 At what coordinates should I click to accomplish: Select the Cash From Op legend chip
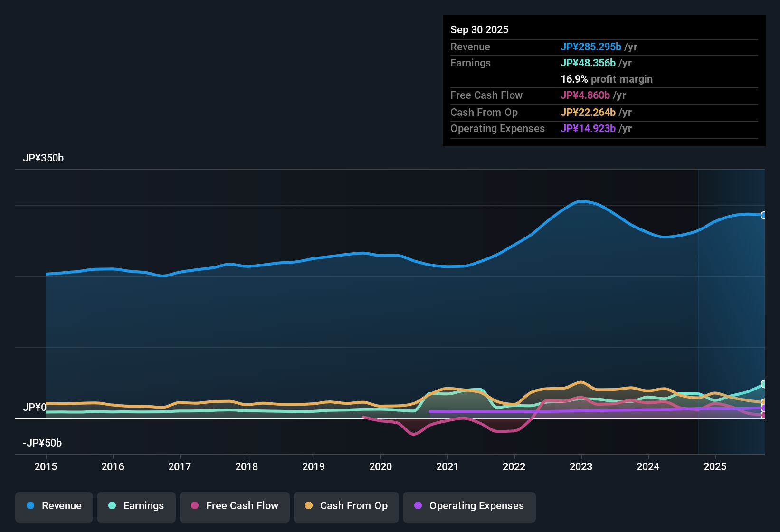point(346,506)
